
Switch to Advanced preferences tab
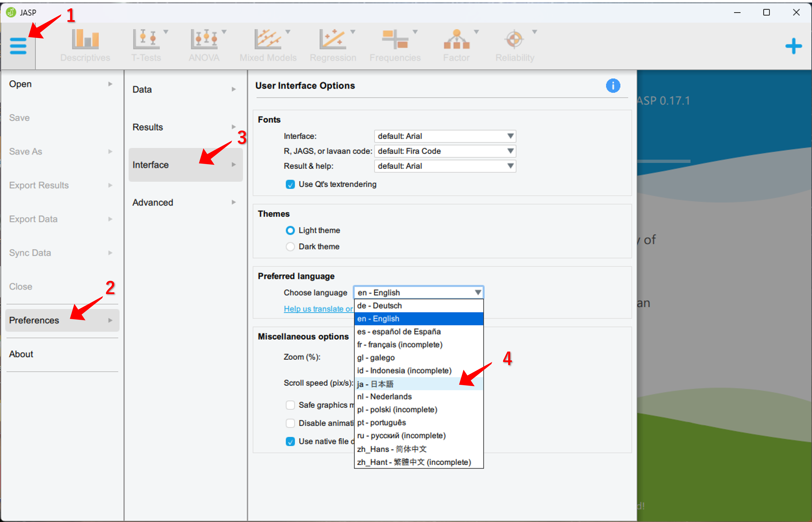click(x=185, y=203)
